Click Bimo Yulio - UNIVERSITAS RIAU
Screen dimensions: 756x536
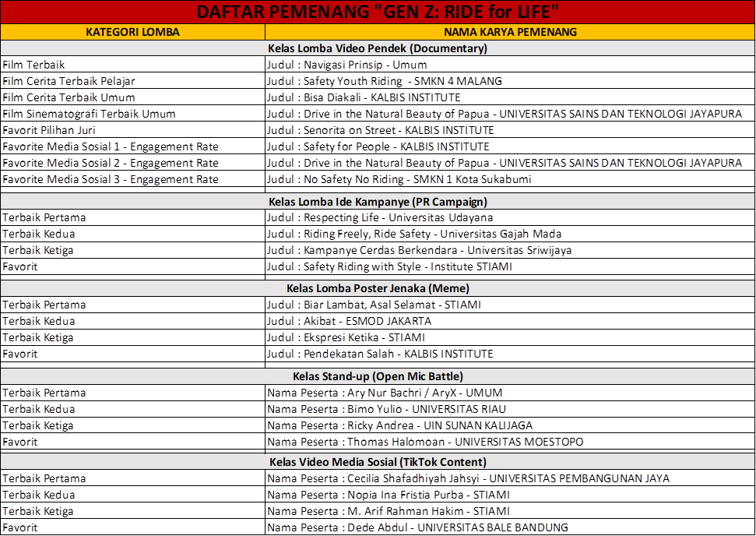[x=510, y=409]
